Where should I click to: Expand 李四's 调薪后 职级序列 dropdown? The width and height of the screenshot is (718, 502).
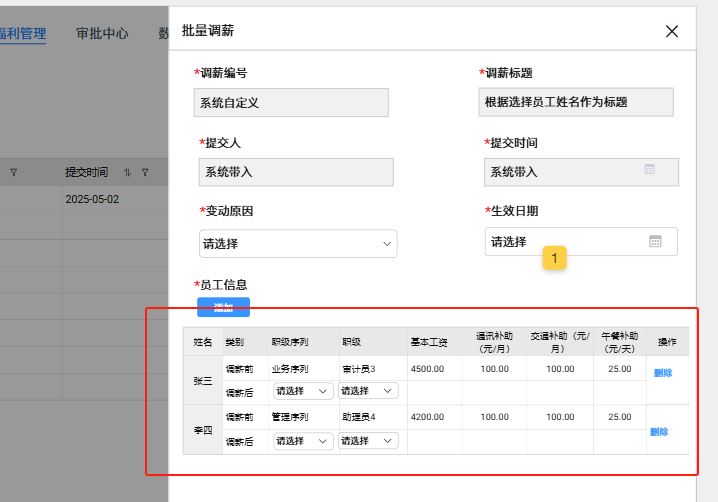303,441
